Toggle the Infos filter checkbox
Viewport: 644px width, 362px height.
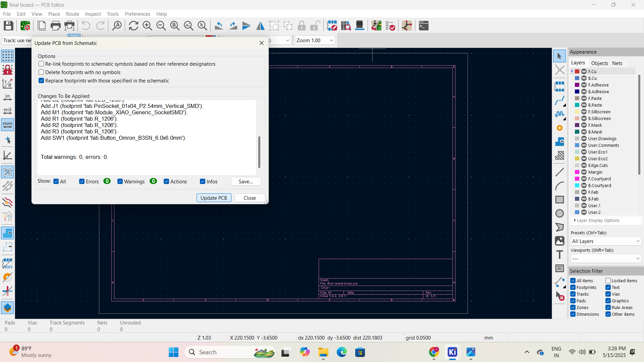(203, 181)
